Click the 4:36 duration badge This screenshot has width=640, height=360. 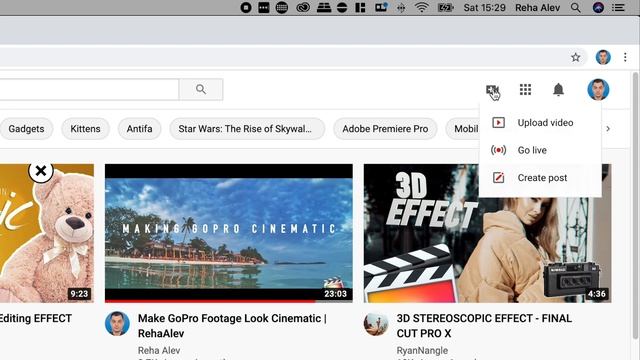click(x=597, y=293)
